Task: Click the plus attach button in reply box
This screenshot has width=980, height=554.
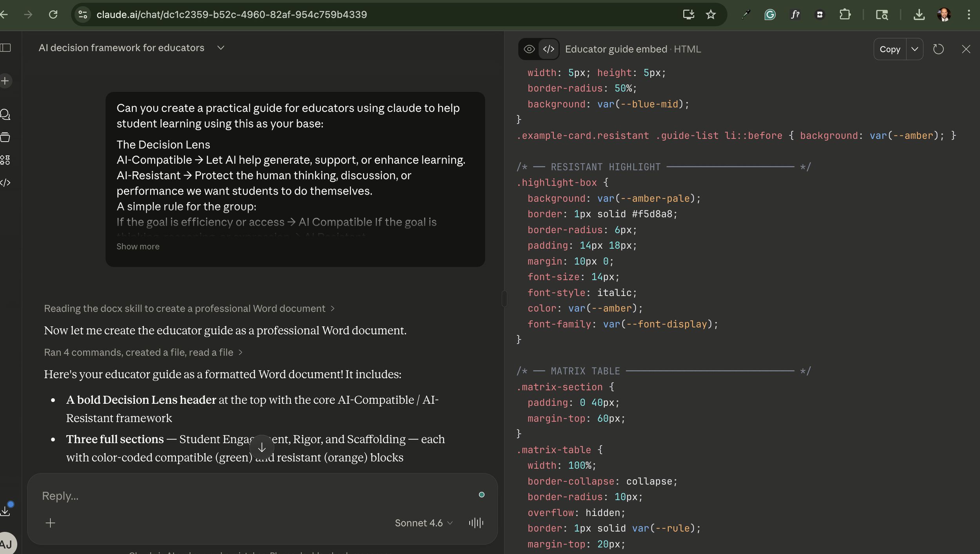Action: click(x=50, y=523)
